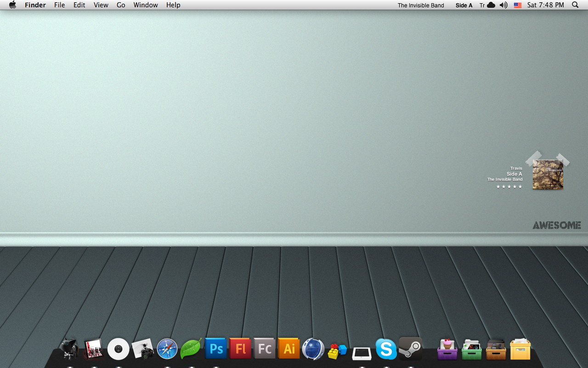Open Flash Catalyst in the dock
The width and height of the screenshot is (588, 368).
pos(265,349)
